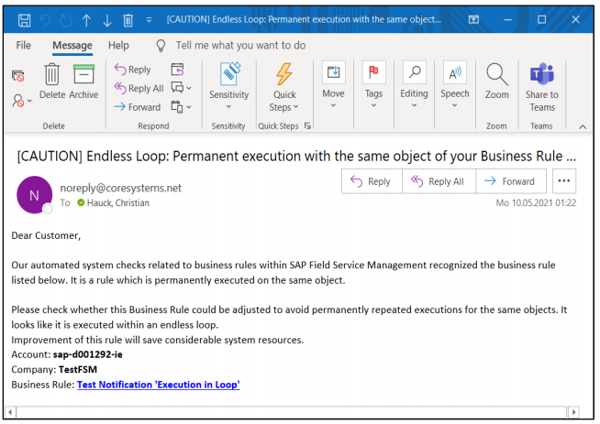Image resolution: width=600 pixels, height=424 pixels.
Task: Click the Zoom magnifier button
Action: (497, 81)
